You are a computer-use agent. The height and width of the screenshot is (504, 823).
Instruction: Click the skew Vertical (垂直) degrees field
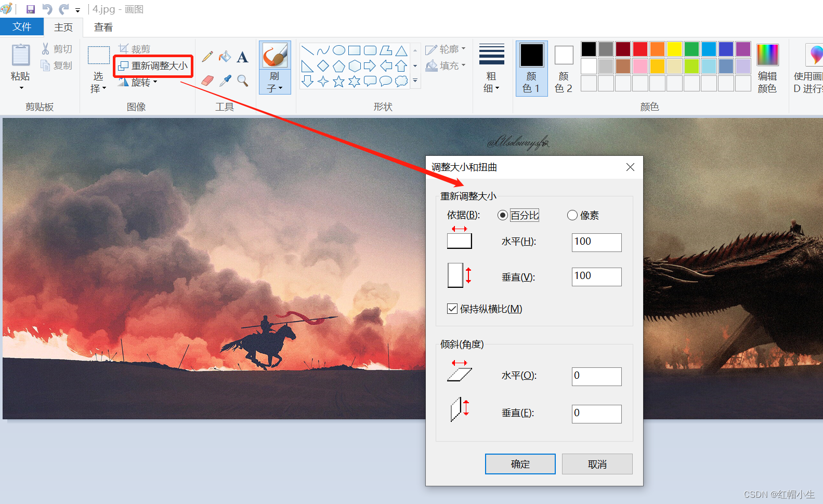(596, 414)
